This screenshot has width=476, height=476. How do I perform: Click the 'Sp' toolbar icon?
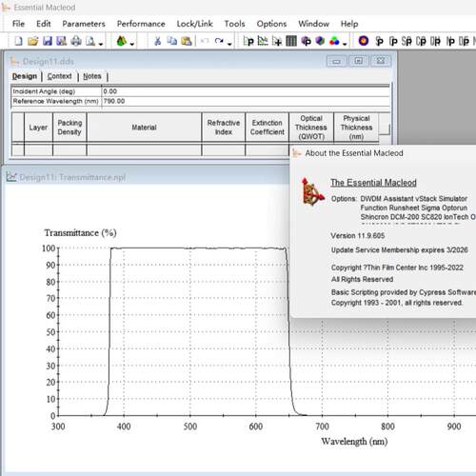tap(379, 41)
